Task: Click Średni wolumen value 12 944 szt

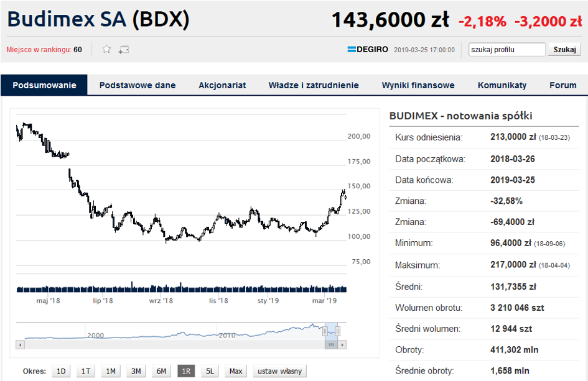Action: 511,329
